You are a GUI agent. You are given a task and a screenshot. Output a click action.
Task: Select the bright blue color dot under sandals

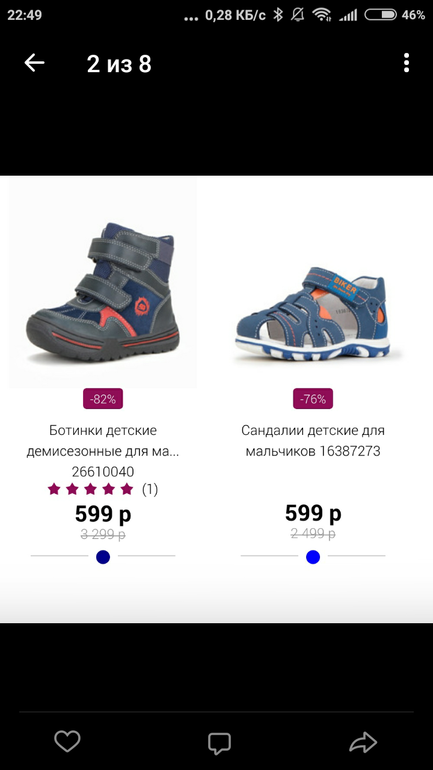click(313, 557)
